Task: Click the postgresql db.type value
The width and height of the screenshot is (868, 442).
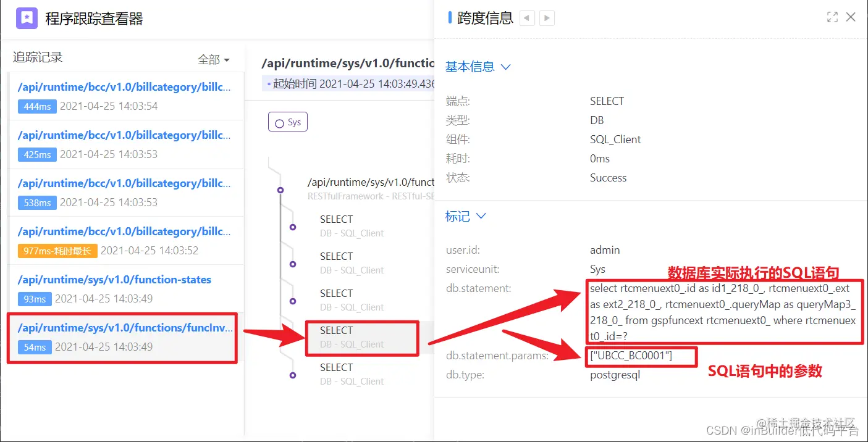Action: [615, 375]
